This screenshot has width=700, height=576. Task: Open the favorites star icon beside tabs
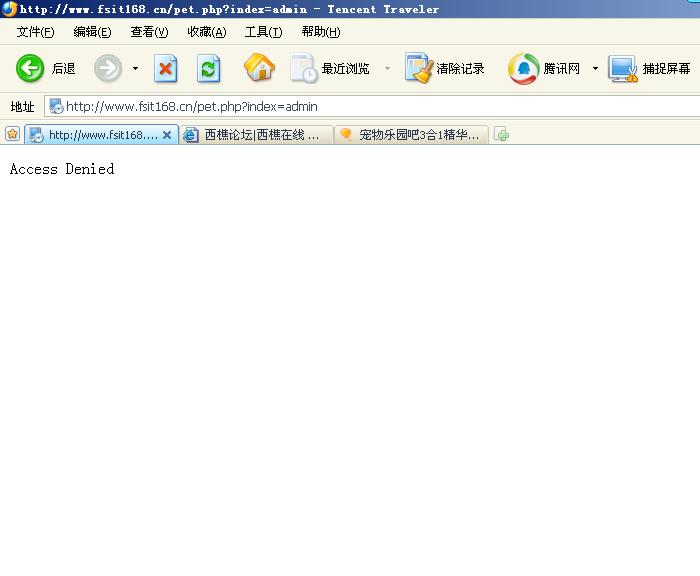12,134
